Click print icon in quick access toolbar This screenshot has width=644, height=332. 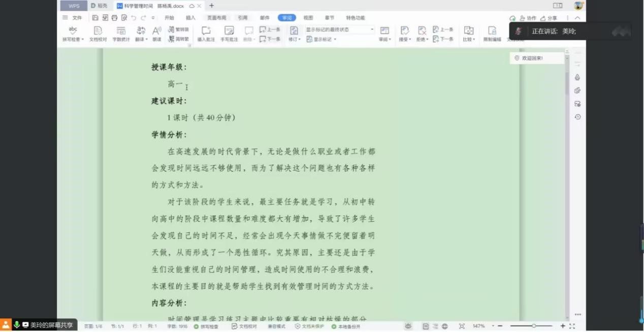pyautogui.click(x=114, y=18)
